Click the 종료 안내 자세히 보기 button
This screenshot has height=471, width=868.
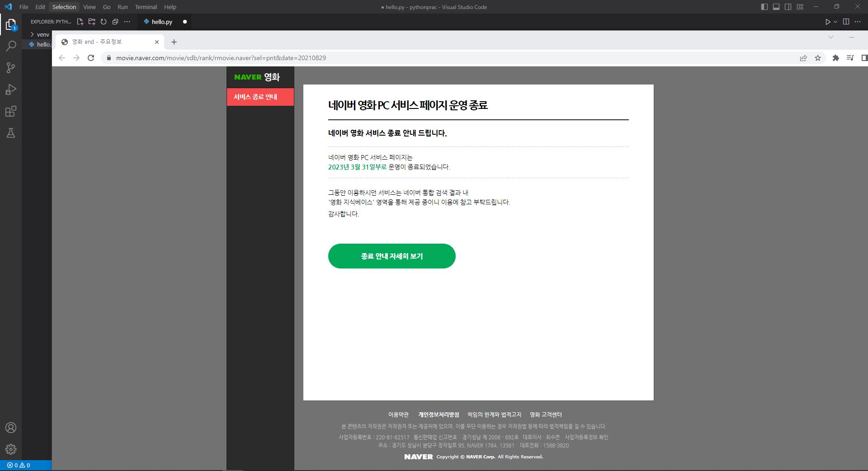[x=392, y=256]
